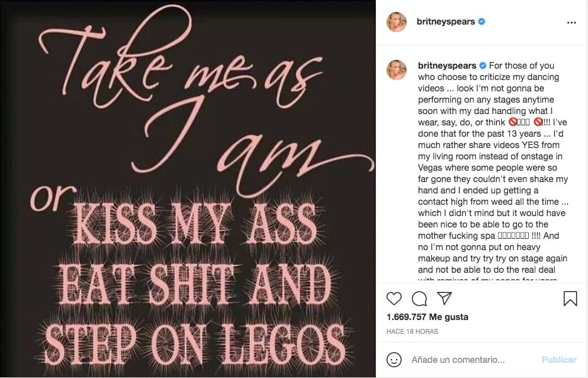The height and width of the screenshot is (378, 588).
Task: Open comments with the speech bubble icon
Action: (419, 298)
